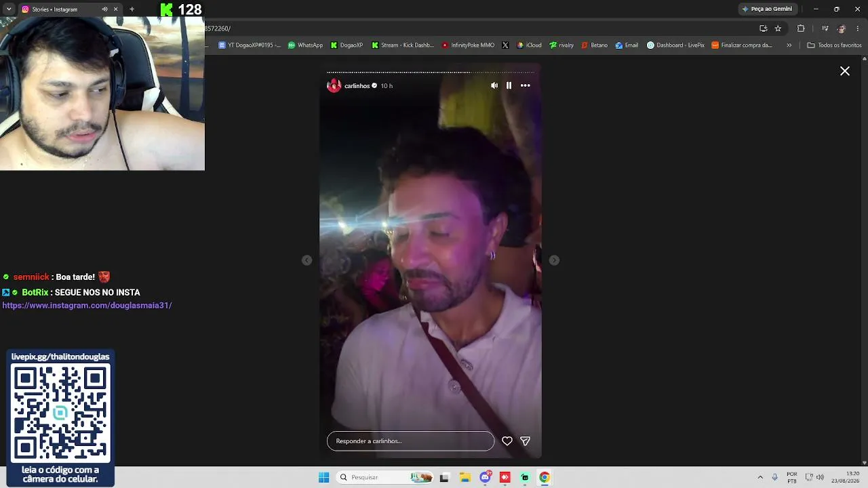Open the story more options menu
Screen dimensions: 868x488
(525, 85)
